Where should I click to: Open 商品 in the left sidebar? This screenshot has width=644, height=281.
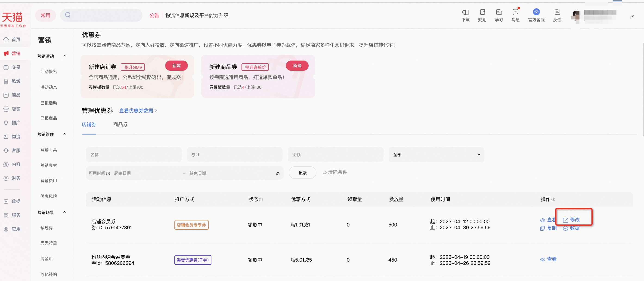[x=12, y=95]
